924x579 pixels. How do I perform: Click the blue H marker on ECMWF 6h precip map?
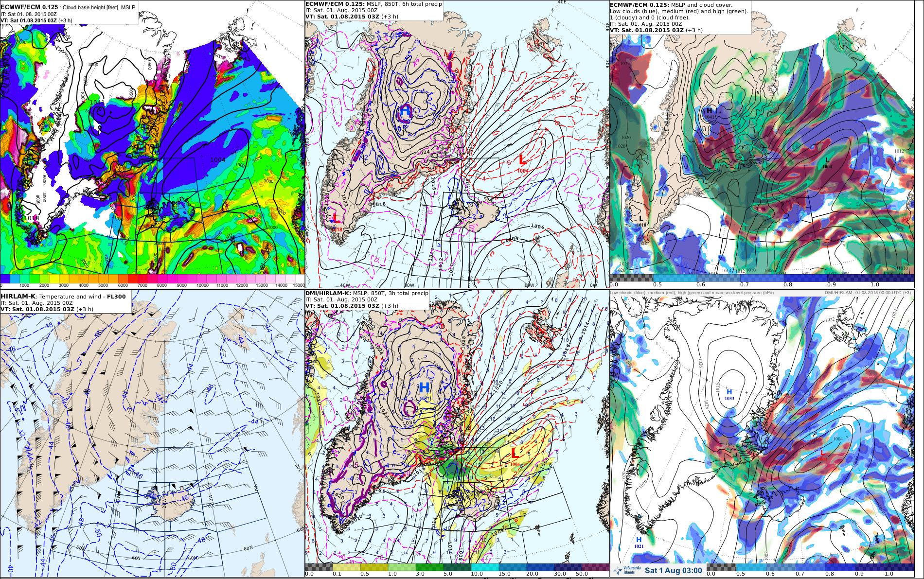[x=406, y=112]
